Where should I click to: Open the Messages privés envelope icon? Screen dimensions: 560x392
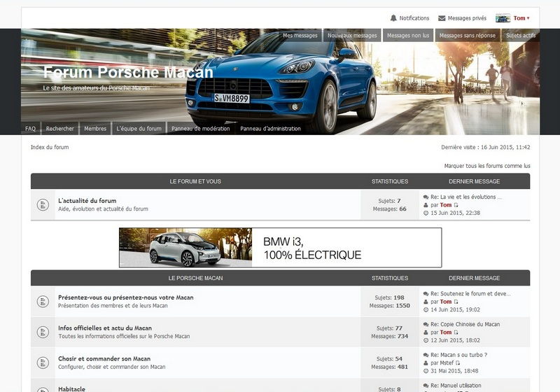click(x=442, y=18)
